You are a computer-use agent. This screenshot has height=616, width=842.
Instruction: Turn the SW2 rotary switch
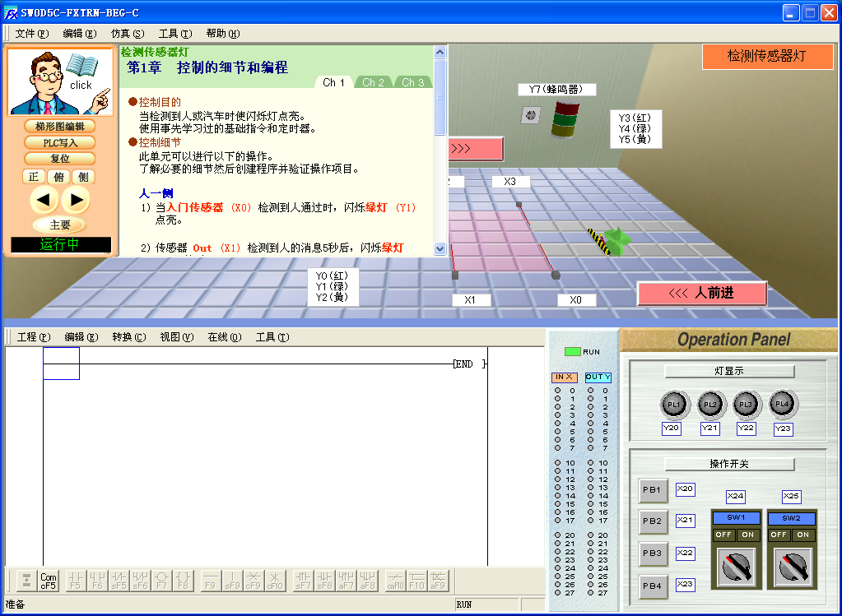coord(792,567)
